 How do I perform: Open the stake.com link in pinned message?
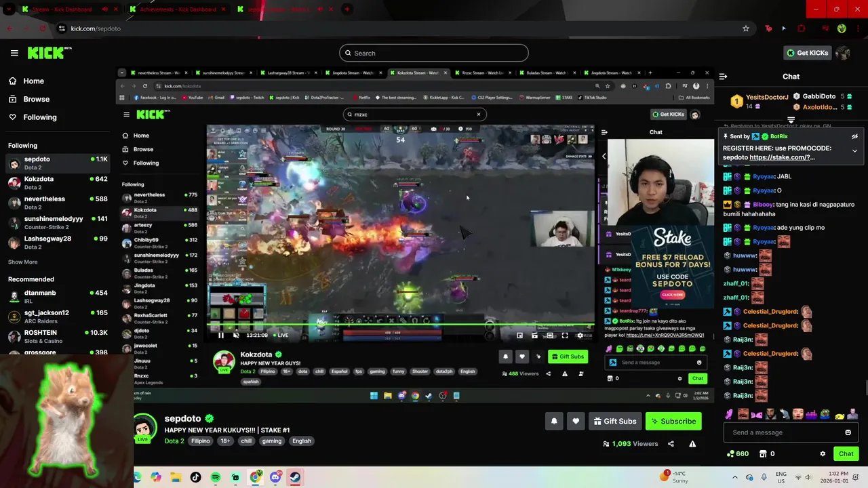tap(783, 157)
